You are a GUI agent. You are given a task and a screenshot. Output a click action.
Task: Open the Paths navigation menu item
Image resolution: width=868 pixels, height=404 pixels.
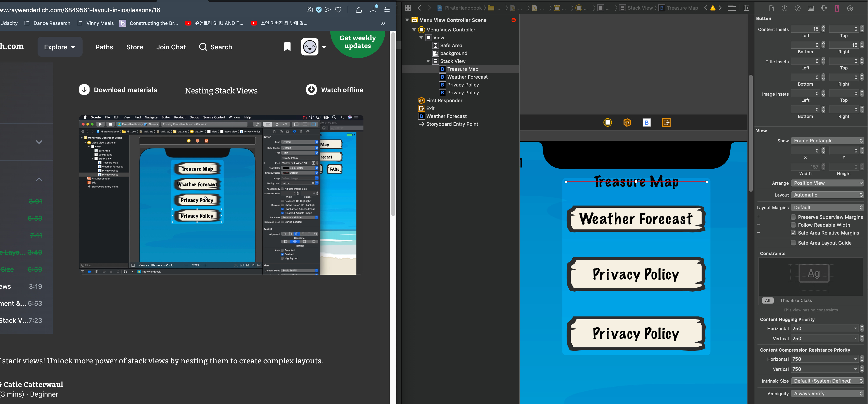pyautogui.click(x=104, y=47)
